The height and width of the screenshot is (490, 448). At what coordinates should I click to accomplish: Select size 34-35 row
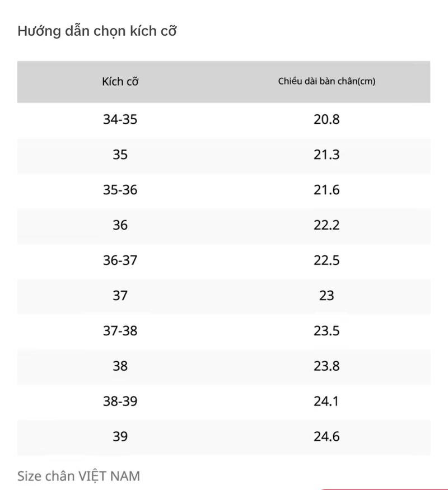click(x=223, y=119)
